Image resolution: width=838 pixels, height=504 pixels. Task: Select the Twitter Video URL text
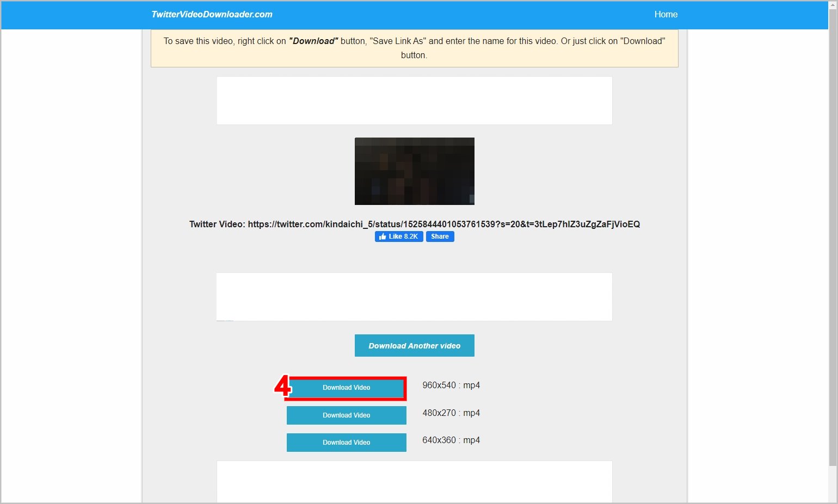click(x=415, y=224)
